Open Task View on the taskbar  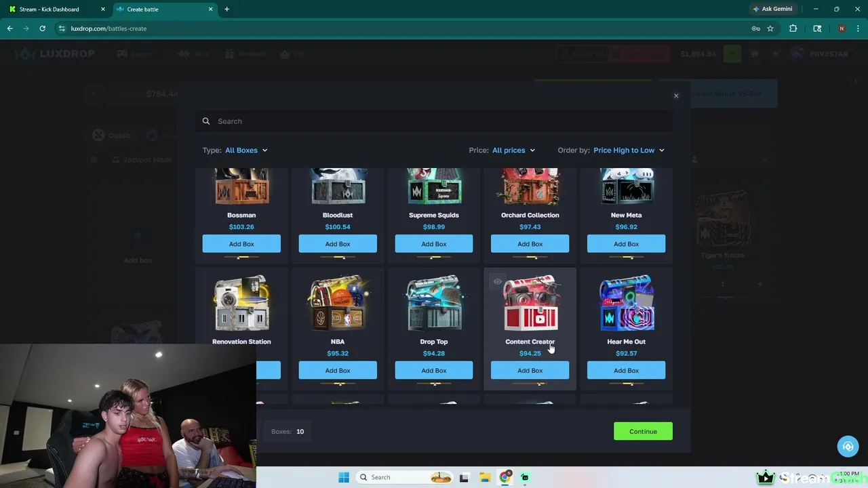click(464, 477)
